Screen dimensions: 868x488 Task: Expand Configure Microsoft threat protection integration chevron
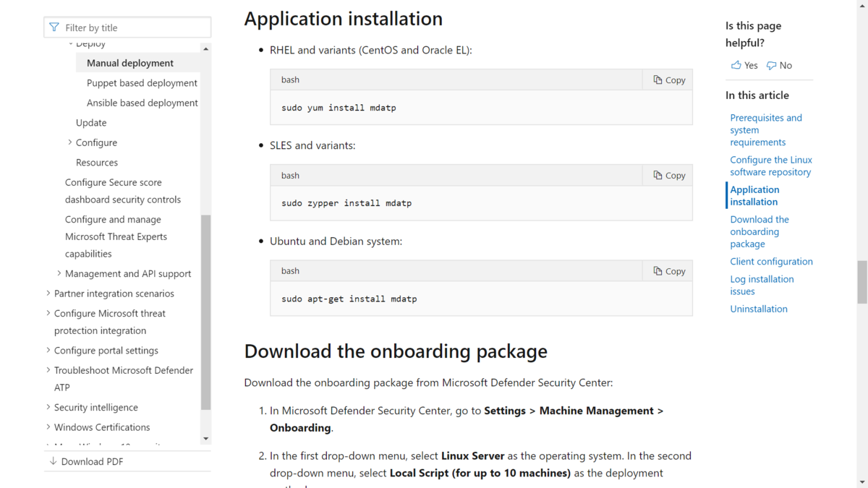click(x=48, y=313)
